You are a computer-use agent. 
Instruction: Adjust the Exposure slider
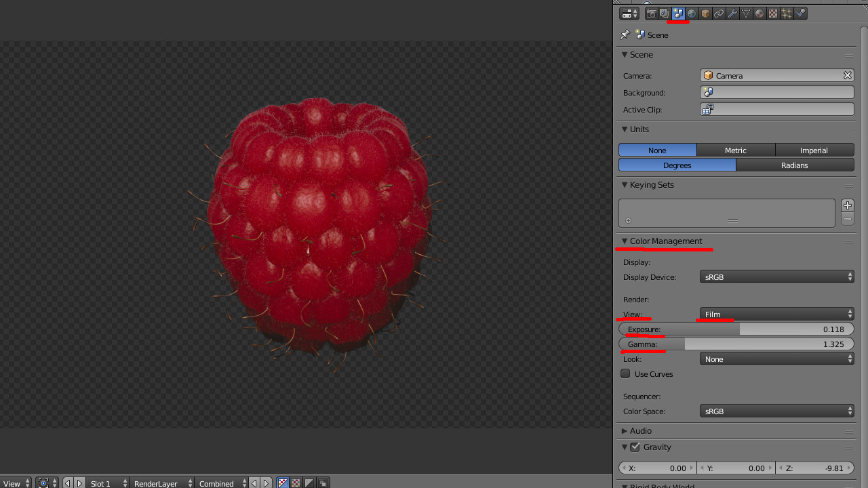(x=736, y=329)
